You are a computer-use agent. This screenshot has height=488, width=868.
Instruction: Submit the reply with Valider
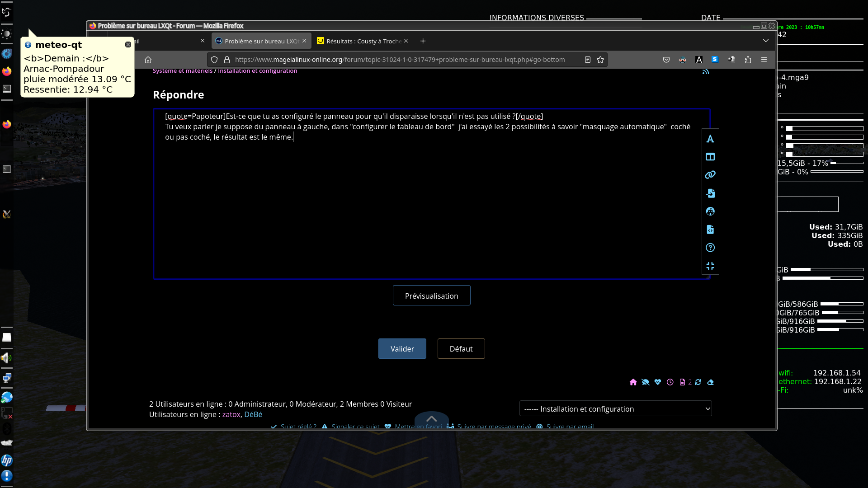[x=402, y=349]
